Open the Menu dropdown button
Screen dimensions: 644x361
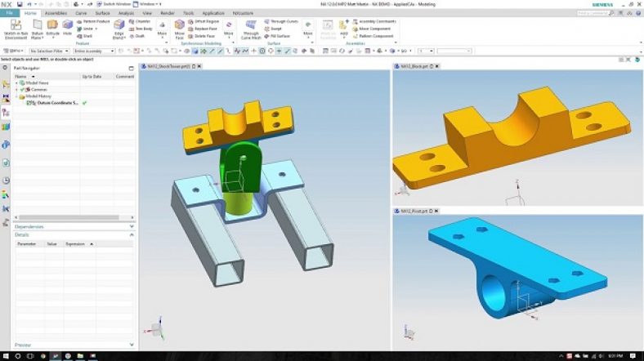(x=14, y=51)
